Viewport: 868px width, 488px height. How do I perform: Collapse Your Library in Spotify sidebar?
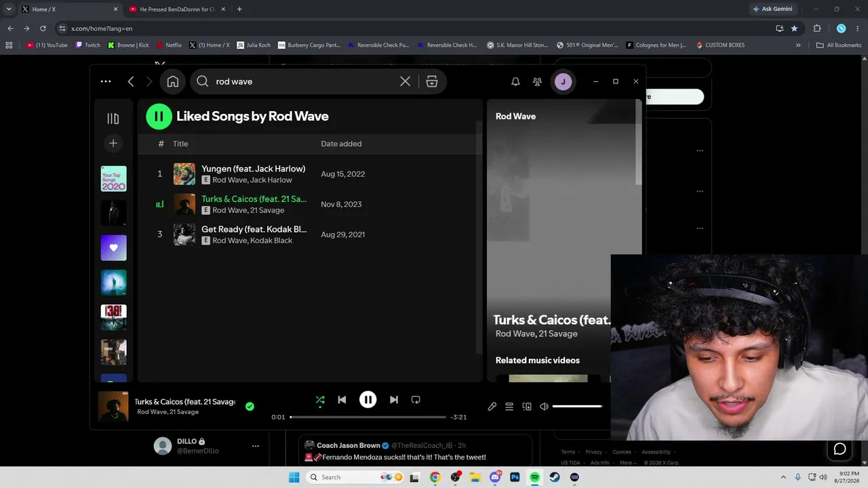click(113, 119)
